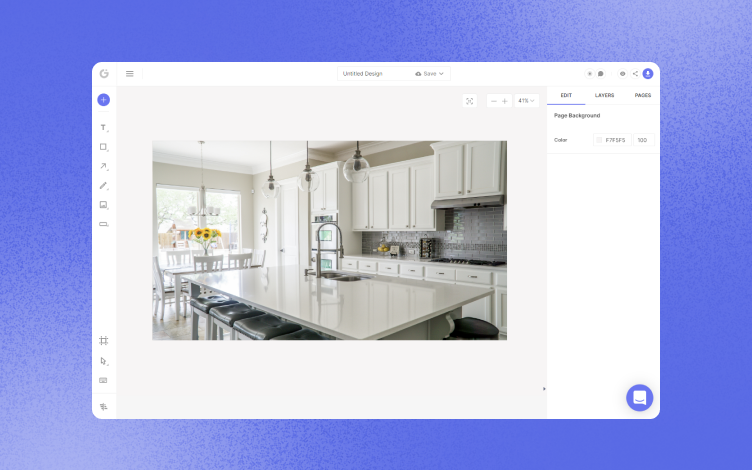The width and height of the screenshot is (752, 470).
Task: Switch to the Layers tab
Action: [604, 95]
